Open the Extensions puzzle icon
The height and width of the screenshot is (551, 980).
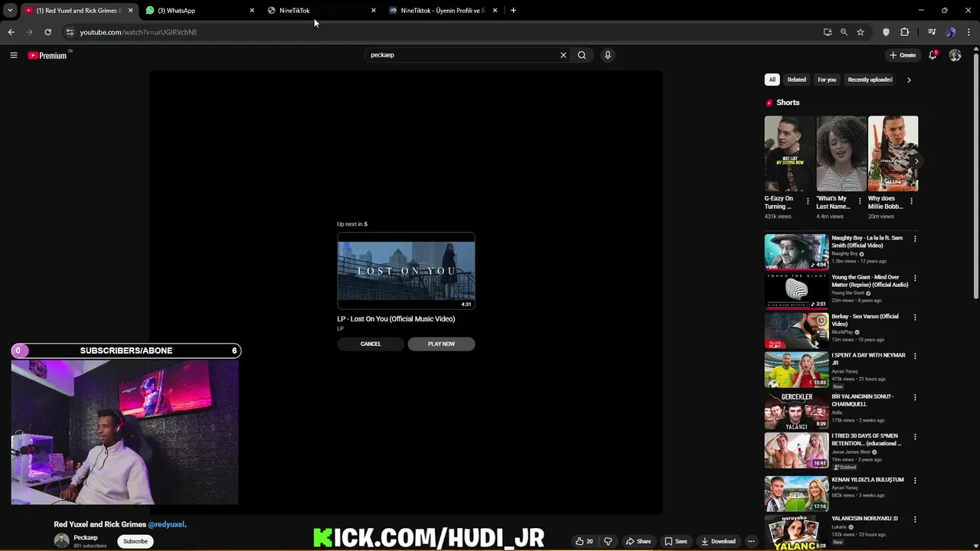(x=904, y=32)
